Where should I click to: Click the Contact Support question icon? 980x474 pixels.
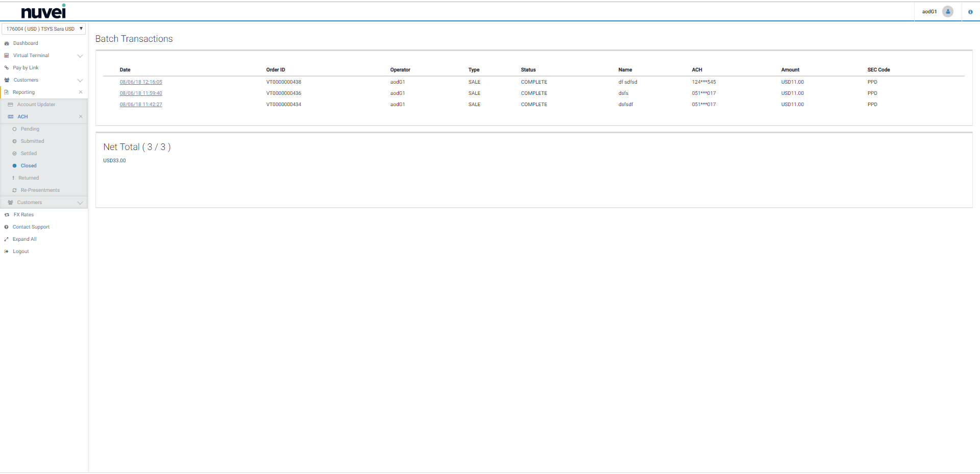(x=7, y=227)
